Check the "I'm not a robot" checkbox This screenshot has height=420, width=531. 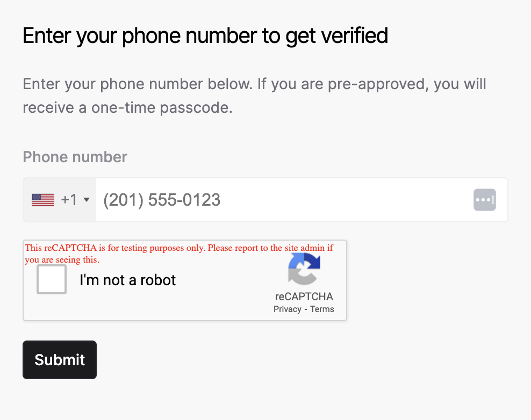click(x=52, y=280)
